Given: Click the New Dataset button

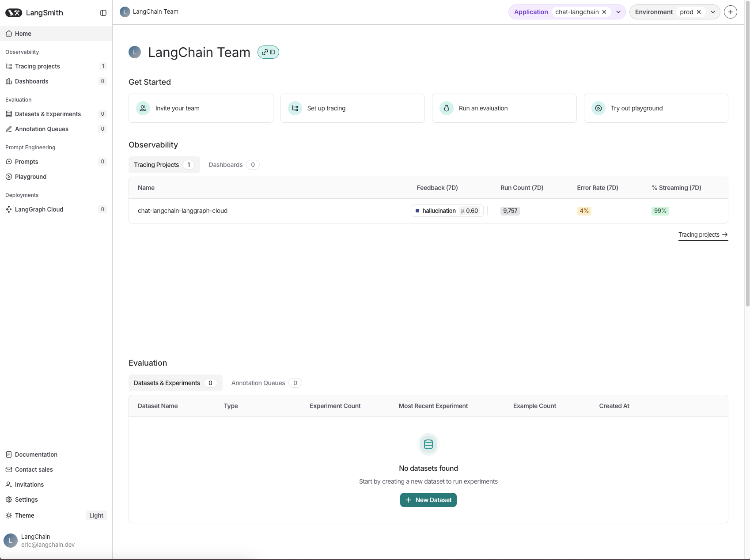Looking at the screenshot, I should [x=428, y=500].
